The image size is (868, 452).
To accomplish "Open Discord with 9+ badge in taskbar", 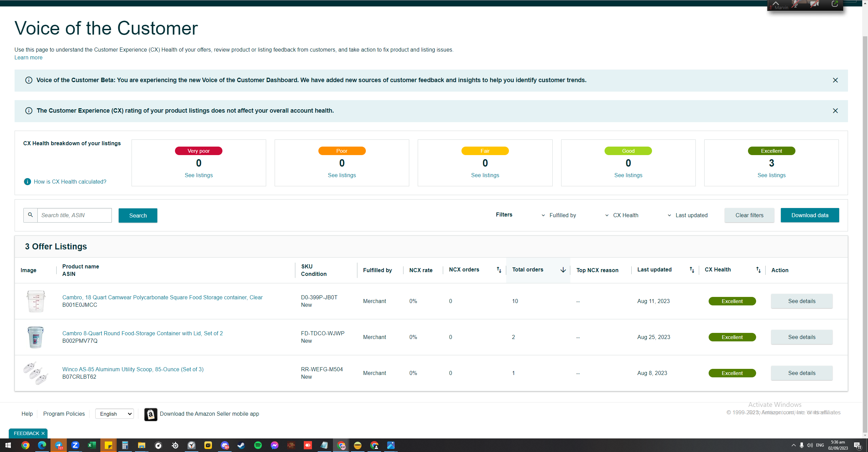I will [224, 445].
